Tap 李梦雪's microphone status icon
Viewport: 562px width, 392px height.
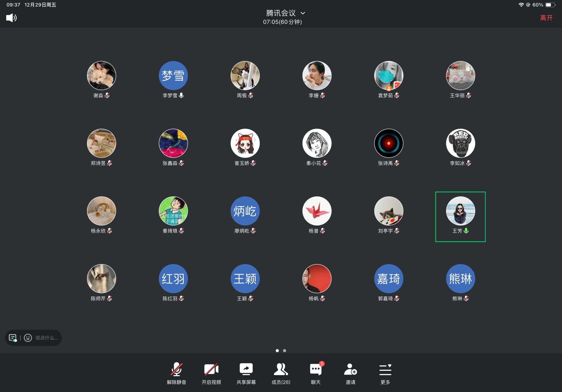pos(181,95)
